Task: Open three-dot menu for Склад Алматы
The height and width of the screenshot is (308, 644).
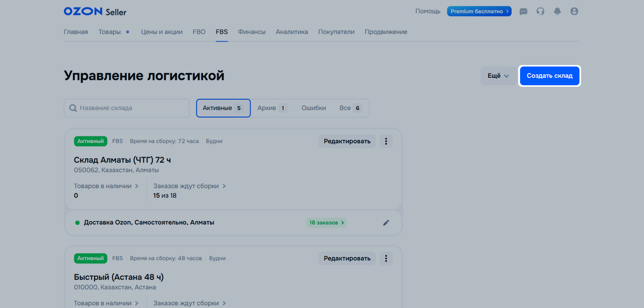Action: (386, 141)
